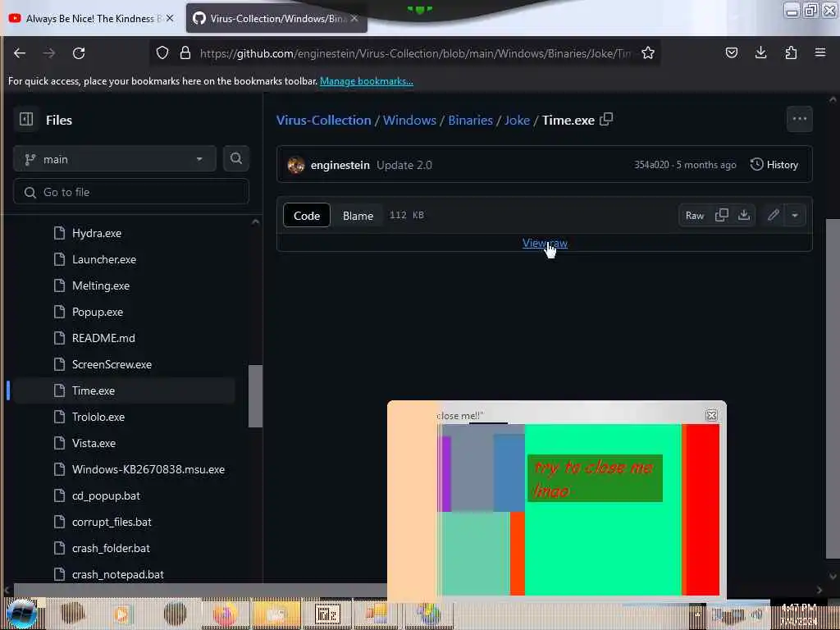Open the enginestein author link
Viewport: 840px width, 630px height.
340,165
